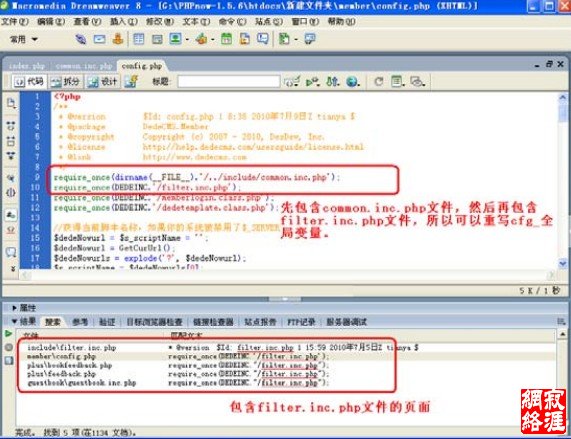This screenshot has width=571, height=439.
Task: Open the 编辑(E) menu
Action: point(51,22)
